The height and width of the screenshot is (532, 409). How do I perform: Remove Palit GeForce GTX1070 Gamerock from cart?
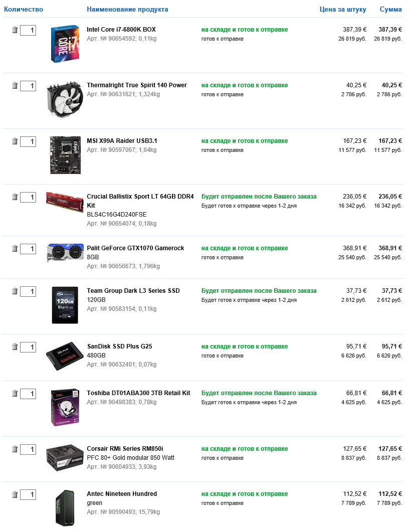point(15,248)
